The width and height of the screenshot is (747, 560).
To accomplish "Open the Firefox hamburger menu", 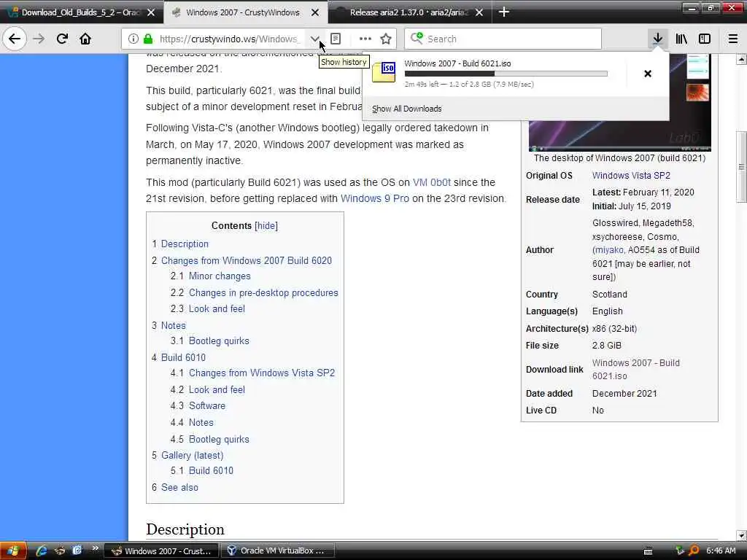I will [733, 39].
